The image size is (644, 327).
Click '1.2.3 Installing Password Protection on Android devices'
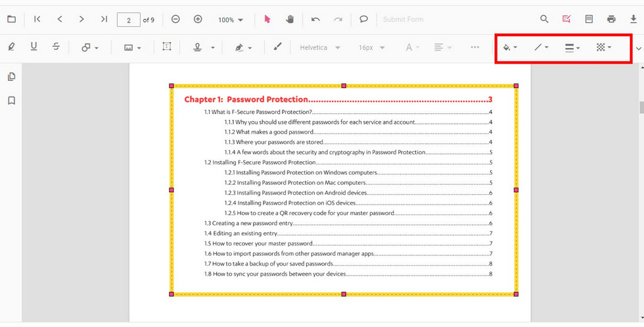point(296,193)
